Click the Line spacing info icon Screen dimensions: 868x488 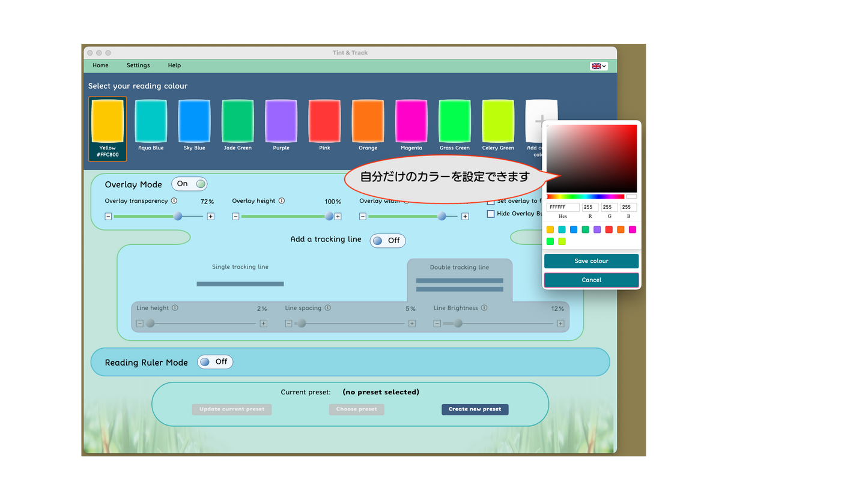click(328, 308)
